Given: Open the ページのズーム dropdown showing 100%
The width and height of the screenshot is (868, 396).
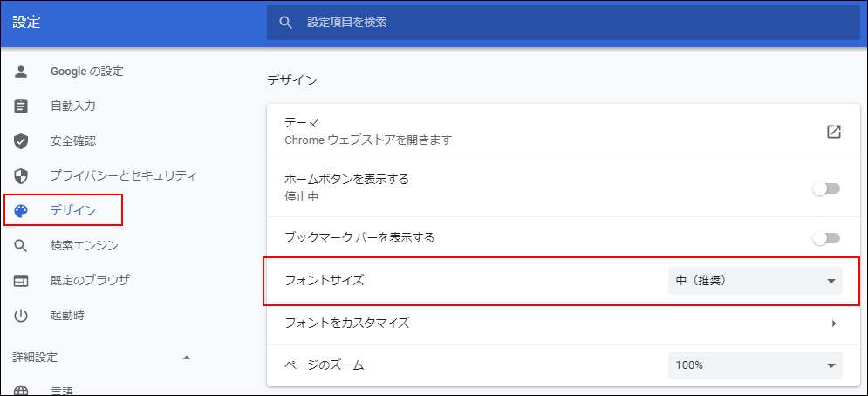Looking at the screenshot, I should [755, 365].
